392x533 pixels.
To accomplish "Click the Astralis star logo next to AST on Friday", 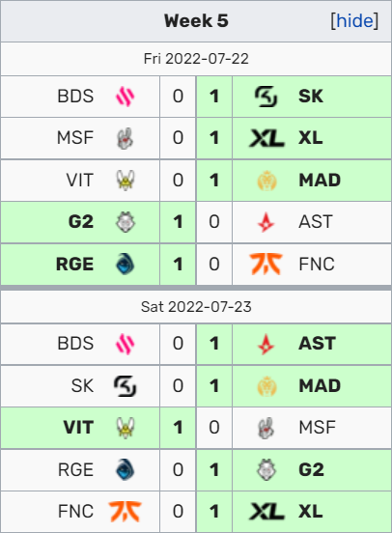I will point(266,222).
